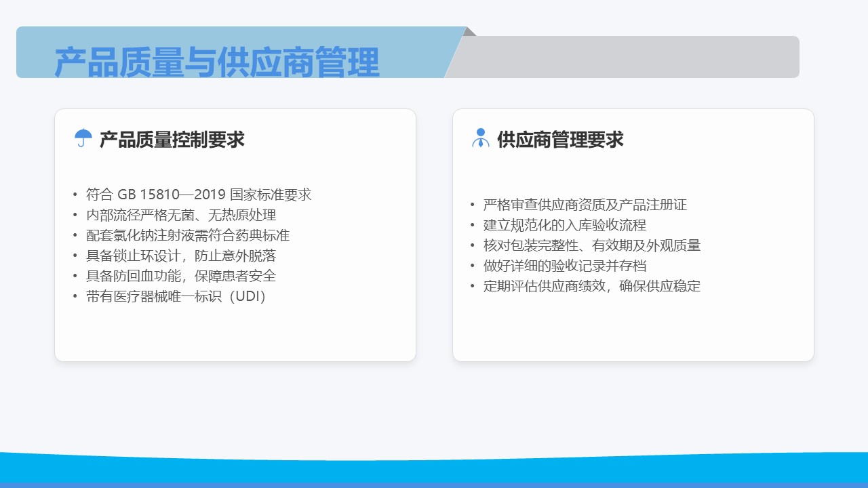Click the bullet 严格审查供应商资质及产品注册证
The width and height of the screenshot is (868, 488).
point(585,205)
